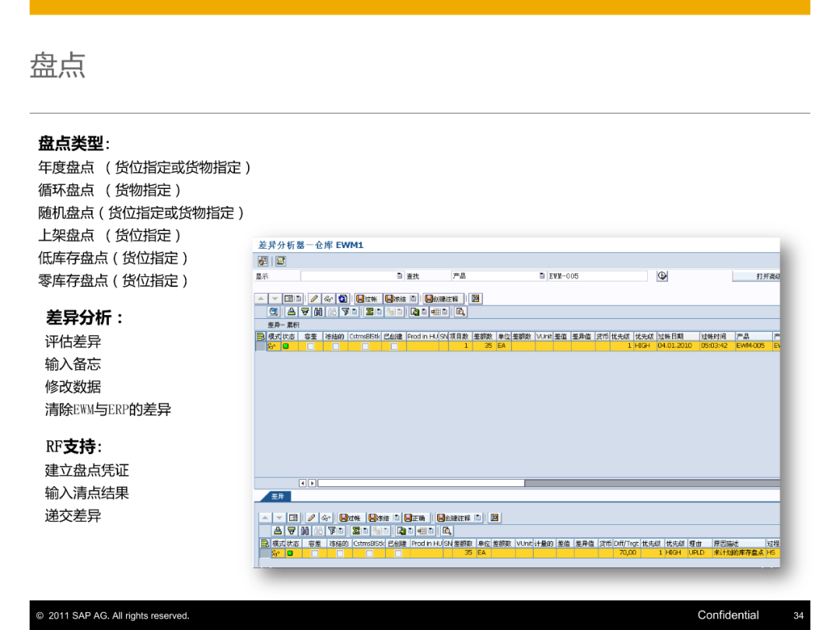Click the refresh icon in the upper toolbar
Screen dimensions: 840x630
tap(343, 299)
